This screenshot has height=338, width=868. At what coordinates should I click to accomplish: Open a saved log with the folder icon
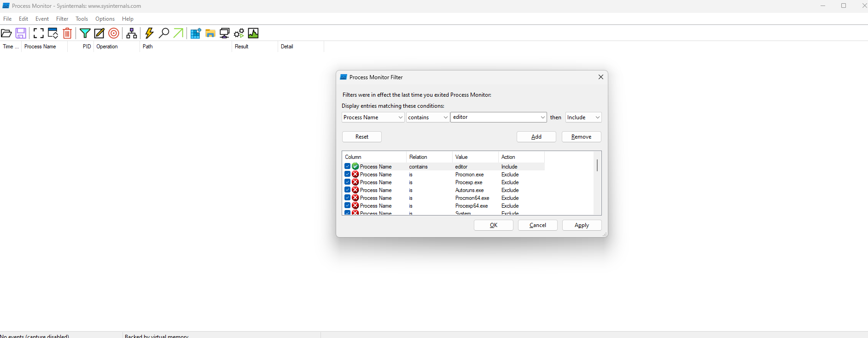(x=6, y=33)
